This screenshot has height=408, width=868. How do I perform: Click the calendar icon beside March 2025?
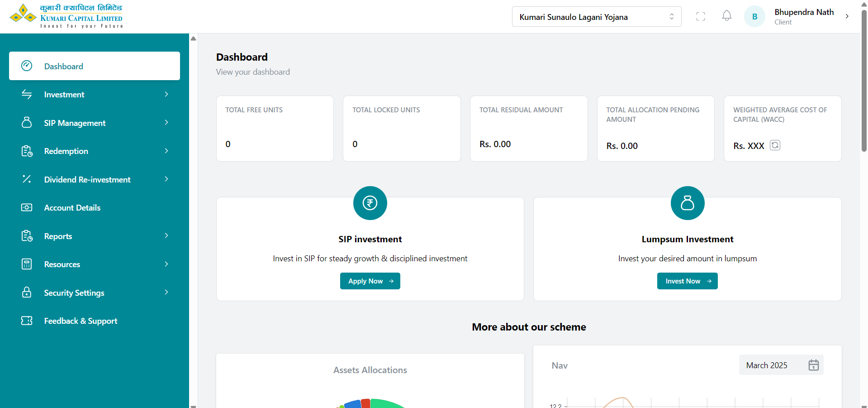tap(813, 365)
